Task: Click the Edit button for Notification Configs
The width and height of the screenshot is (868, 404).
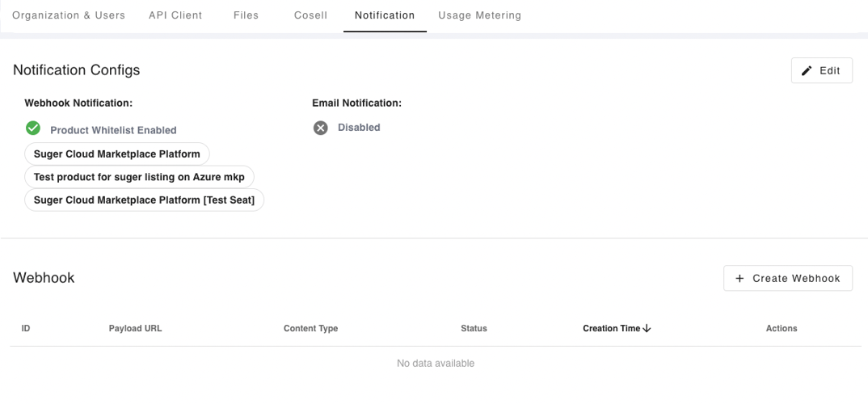Action: tap(821, 70)
